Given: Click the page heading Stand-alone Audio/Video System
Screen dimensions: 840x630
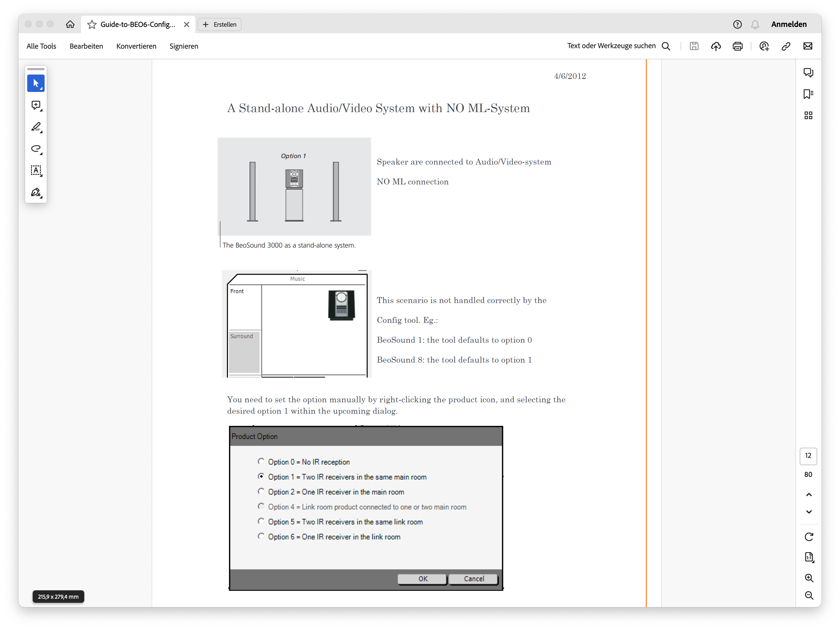Looking at the screenshot, I should click(378, 108).
